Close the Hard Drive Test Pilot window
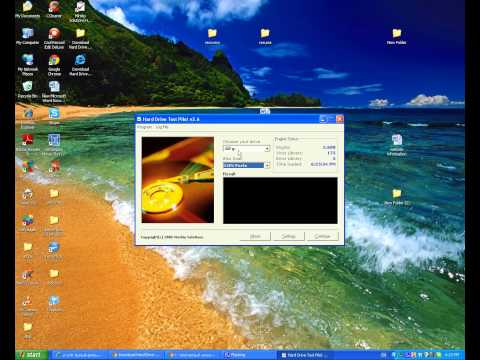 (x=339, y=119)
